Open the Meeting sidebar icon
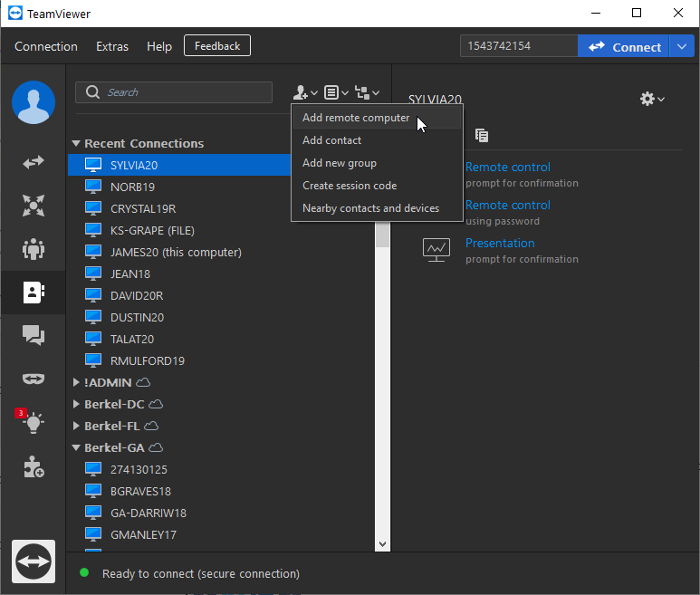This screenshot has height=595, width=700. click(x=34, y=249)
